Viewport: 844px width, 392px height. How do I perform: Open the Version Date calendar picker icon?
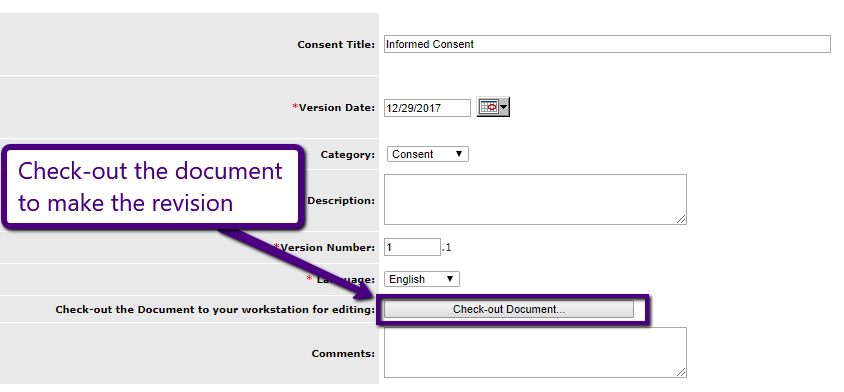pos(493,107)
